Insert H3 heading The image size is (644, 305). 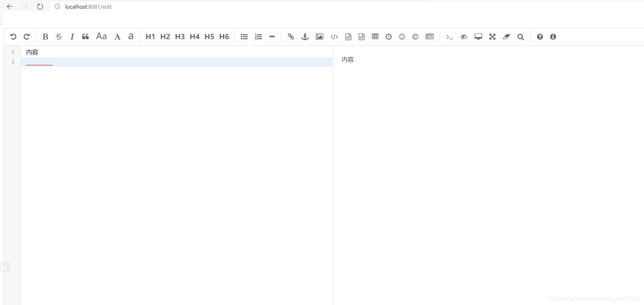coord(180,37)
